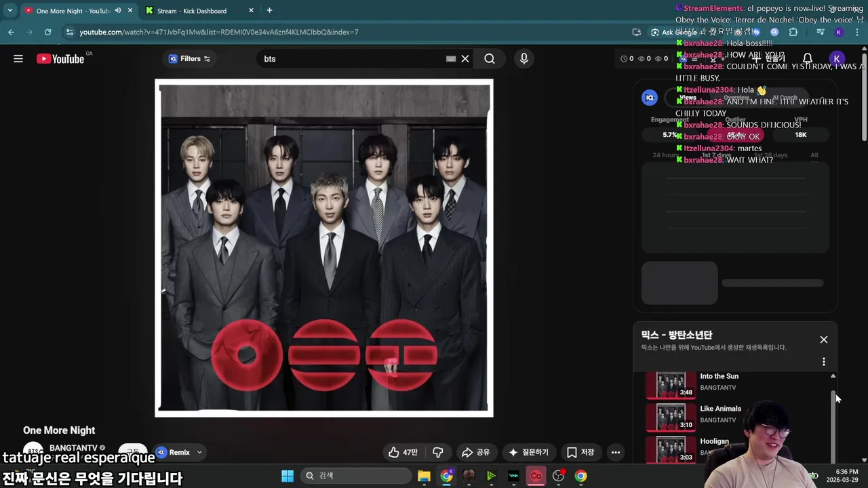Viewport: 868px width, 488px height.
Task: Switch to Stream - Kick Dashboard tab
Action: point(192,11)
